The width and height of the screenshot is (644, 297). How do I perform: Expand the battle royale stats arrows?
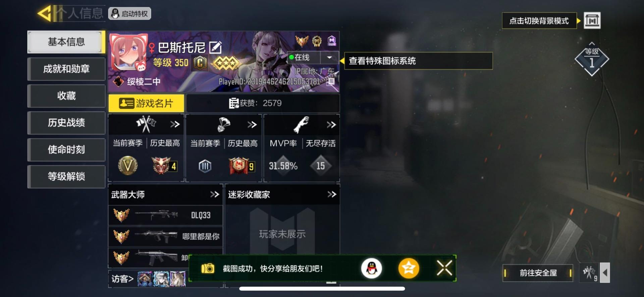pyautogui.click(x=252, y=125)
